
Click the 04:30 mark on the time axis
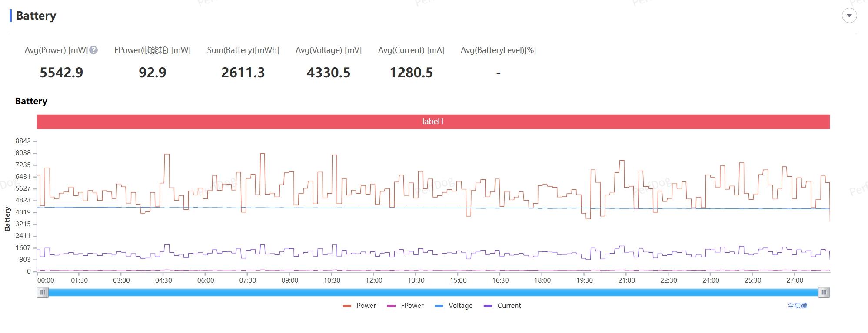pyautogui.click(x=163, y=280)
